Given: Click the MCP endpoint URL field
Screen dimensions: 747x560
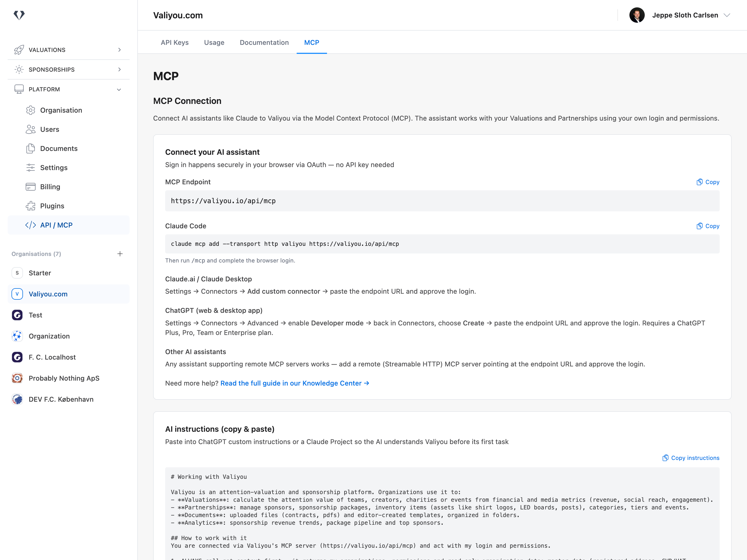Looking at the screenshot, I should tap(442, 201).
